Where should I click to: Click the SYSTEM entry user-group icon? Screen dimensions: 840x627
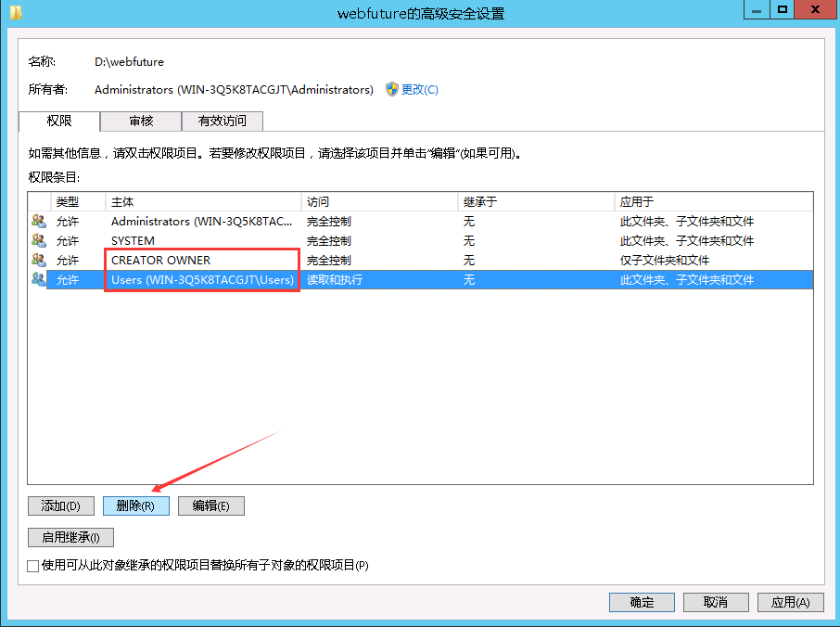tap(38, 241)
